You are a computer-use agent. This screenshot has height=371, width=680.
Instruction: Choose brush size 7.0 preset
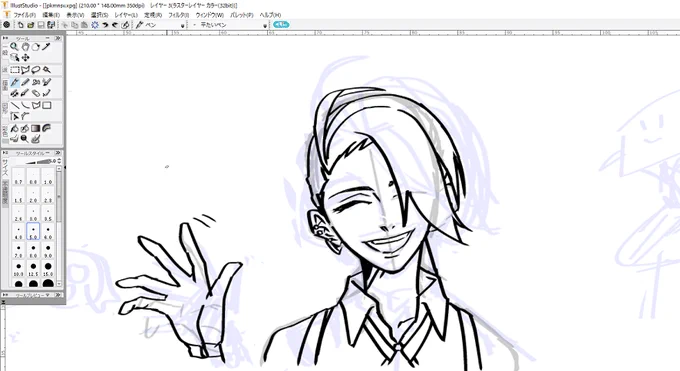click(x=18, y=250)
